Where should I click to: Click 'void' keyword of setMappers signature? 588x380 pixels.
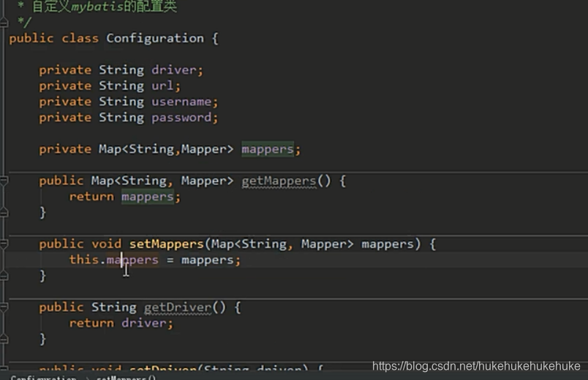107,244
